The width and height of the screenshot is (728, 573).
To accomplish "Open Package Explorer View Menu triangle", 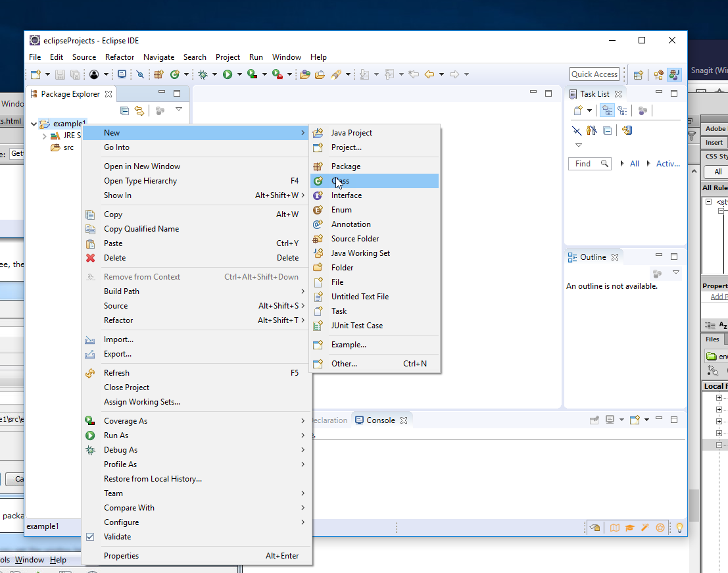I will (179, 109).
